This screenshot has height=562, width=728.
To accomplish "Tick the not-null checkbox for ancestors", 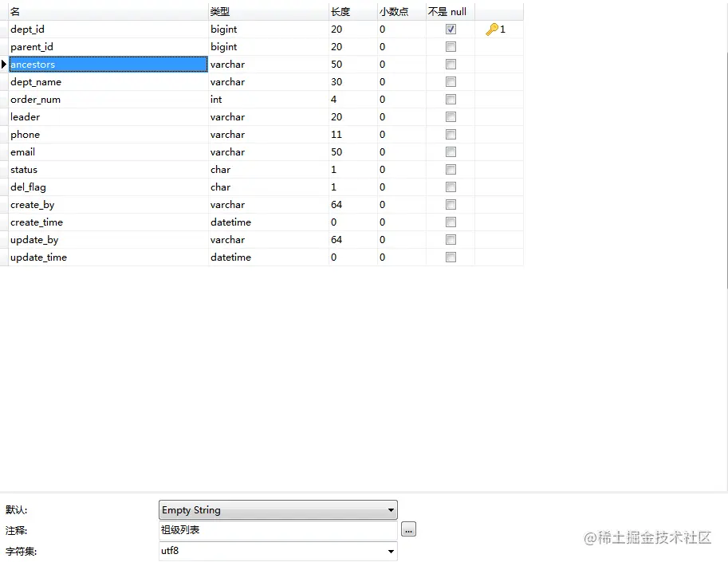I will tap(451, 64).
